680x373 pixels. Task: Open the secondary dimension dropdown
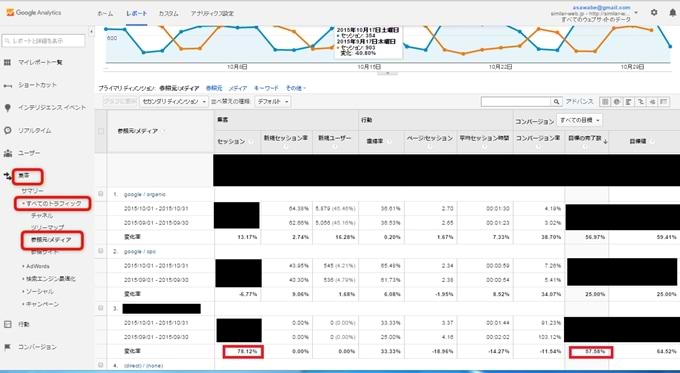pos(174,101)
